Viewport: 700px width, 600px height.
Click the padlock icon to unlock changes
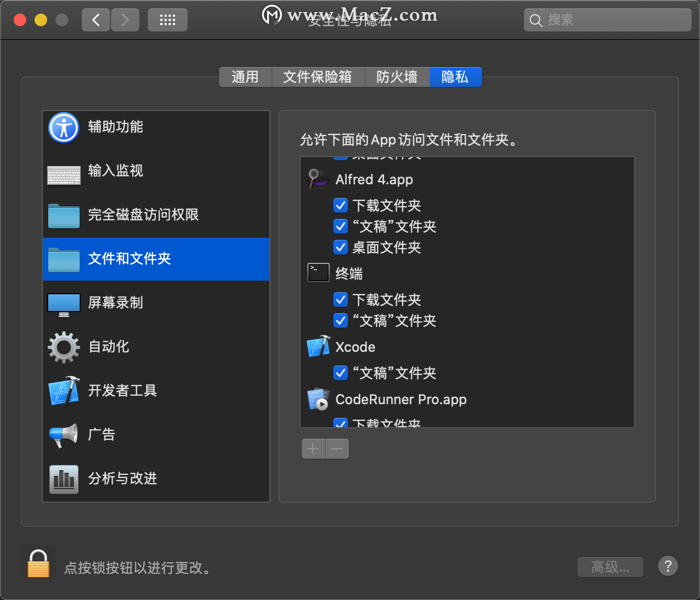[38, 564]
